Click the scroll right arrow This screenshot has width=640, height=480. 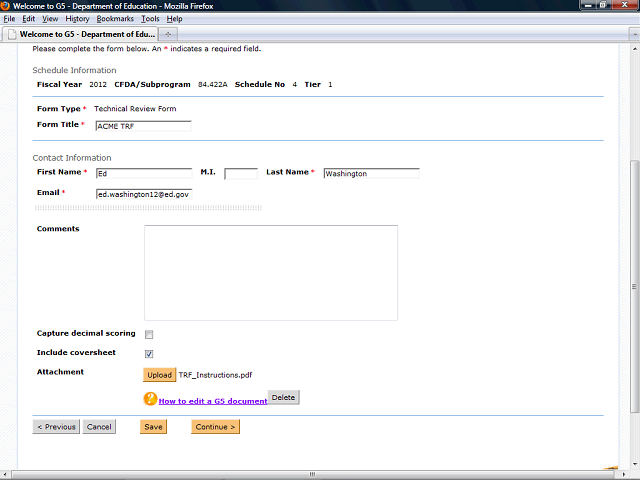click(x=624, y=475)
